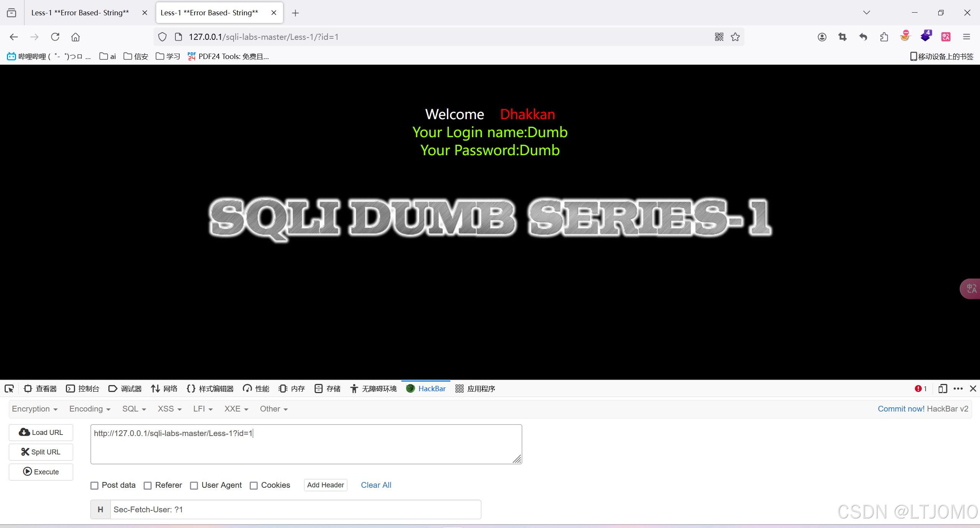Expand the Other dropdown

(x=274, y=409)
